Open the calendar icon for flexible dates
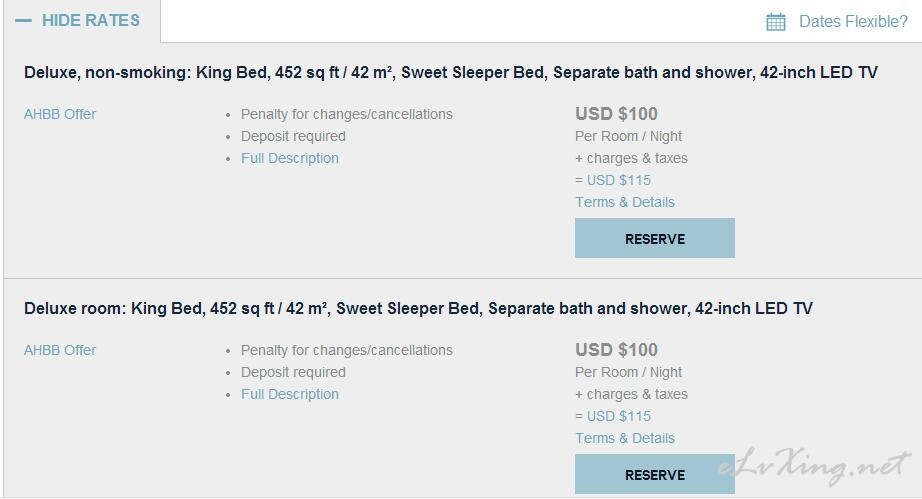The width and height of the screenshot is (922, 499). (x=776, y=22)
